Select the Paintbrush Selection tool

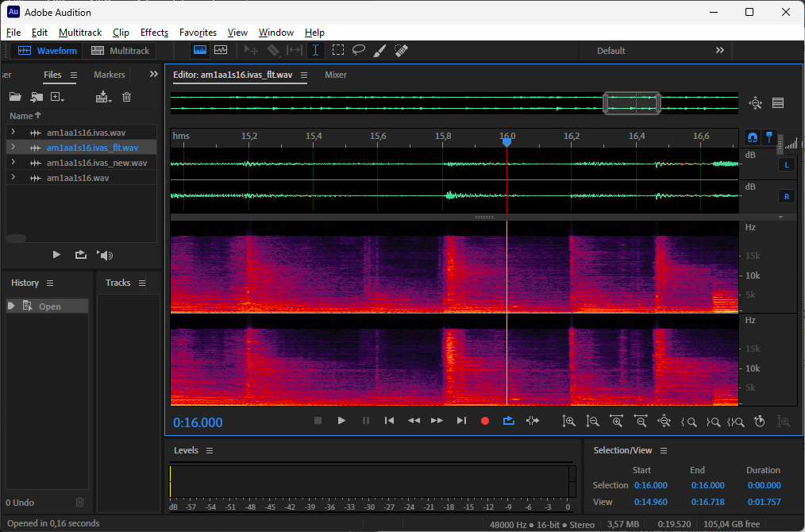click(x=379, y=50)
